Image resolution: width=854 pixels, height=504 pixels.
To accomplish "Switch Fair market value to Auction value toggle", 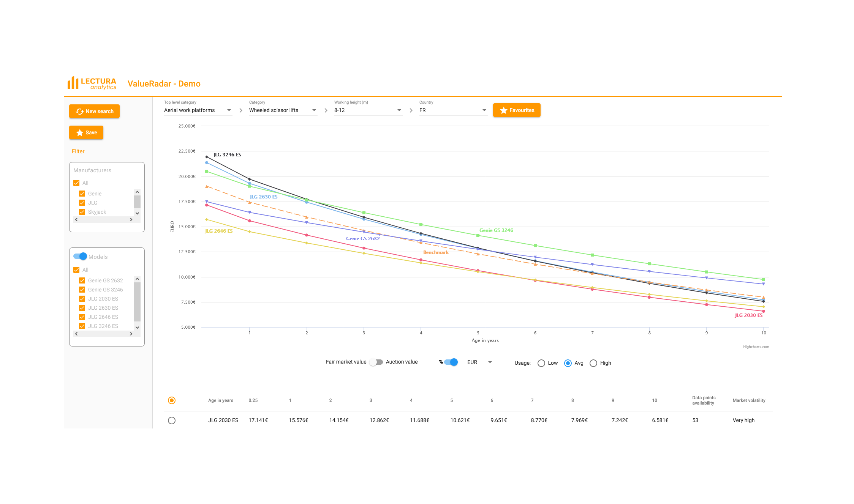I will (376, 362).
